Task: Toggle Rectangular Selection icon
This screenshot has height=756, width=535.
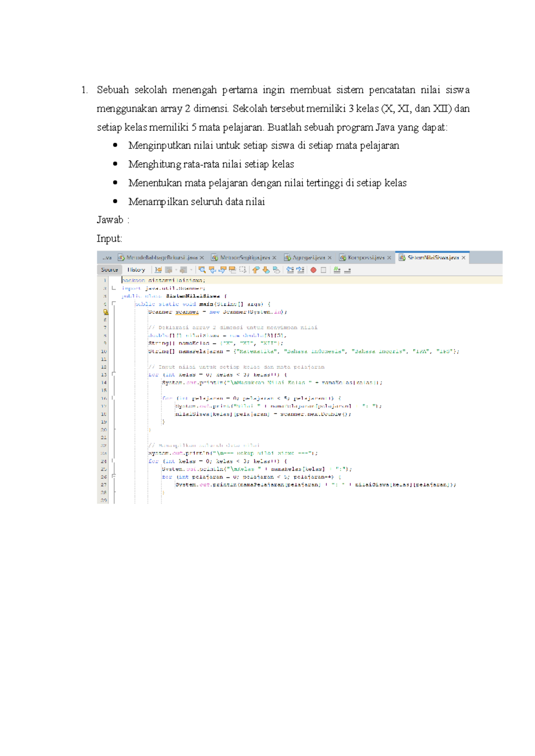Action: click(x=242, y=270)
